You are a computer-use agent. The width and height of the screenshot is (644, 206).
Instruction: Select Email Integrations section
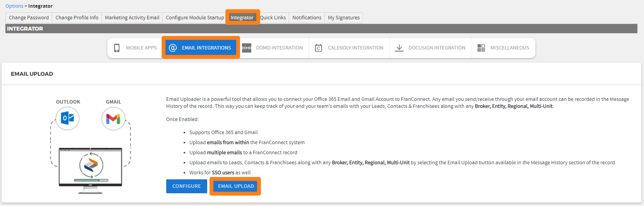[201, 48]
